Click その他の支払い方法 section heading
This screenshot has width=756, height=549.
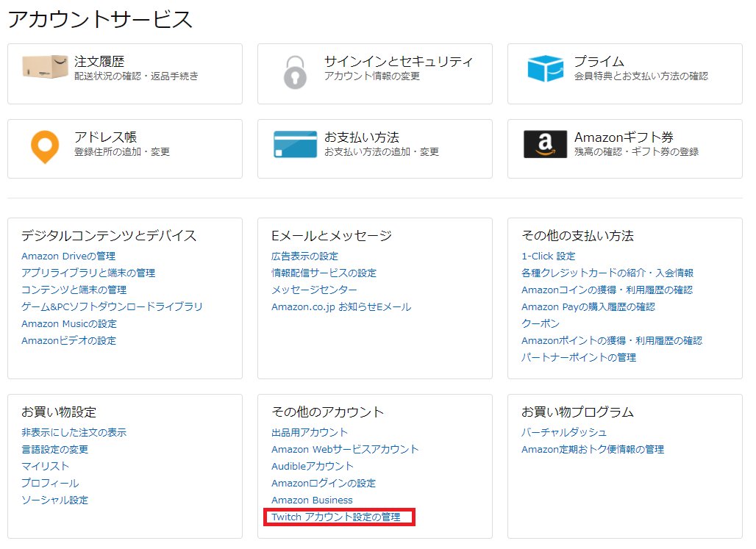tap(577, 236)
